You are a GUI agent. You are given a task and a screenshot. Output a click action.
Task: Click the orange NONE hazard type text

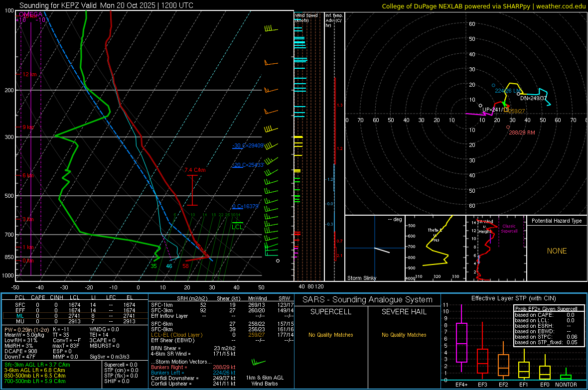pos(557,251)
